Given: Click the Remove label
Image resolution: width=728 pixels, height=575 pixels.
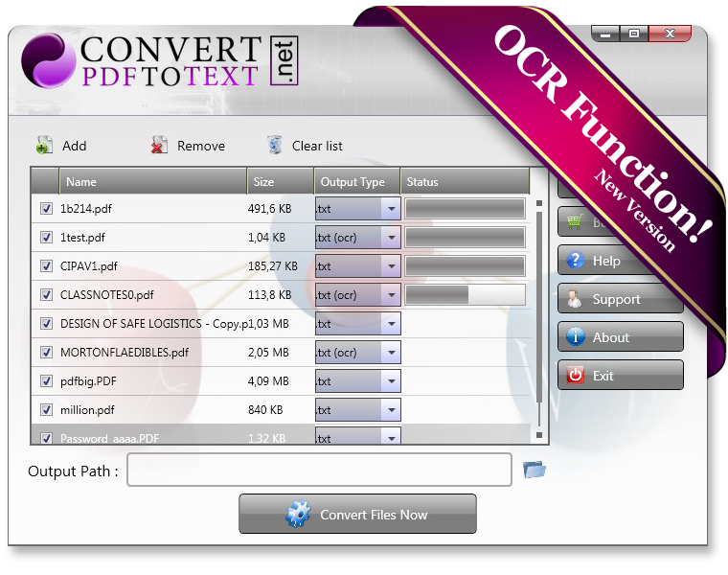Looking at the screenshot, I should pyautogui.click(x=201, y=146).
